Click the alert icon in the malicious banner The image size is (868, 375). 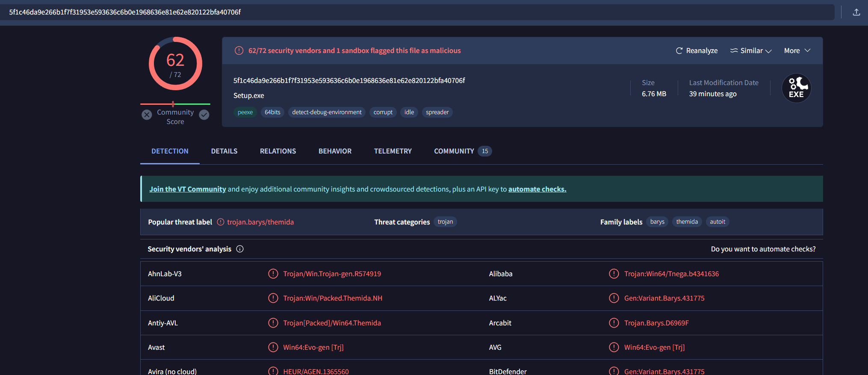click(239, 50)
